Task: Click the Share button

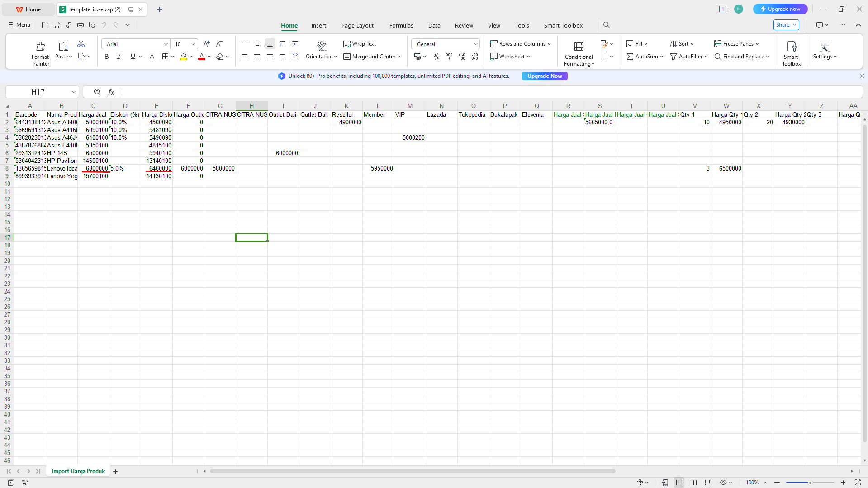Action: pyautogui.click(x=786, y=25)
